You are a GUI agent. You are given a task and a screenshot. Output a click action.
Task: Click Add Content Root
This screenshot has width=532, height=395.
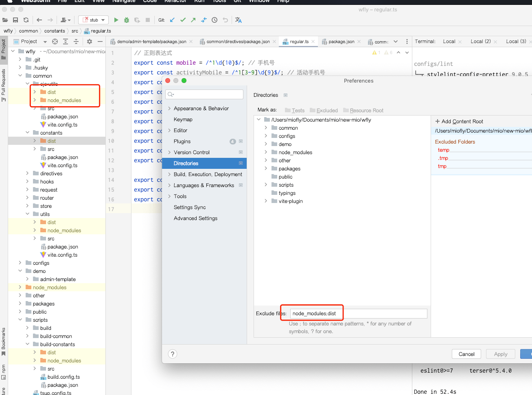point(459,121)
